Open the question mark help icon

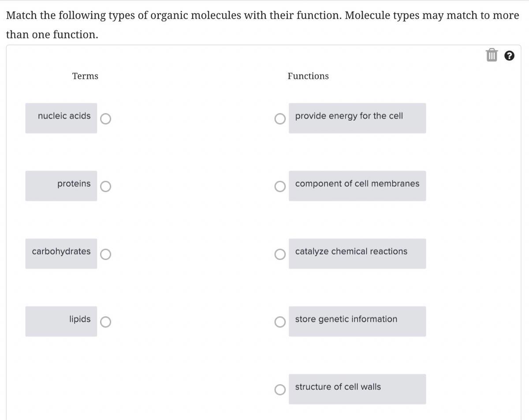click(509, 56)
